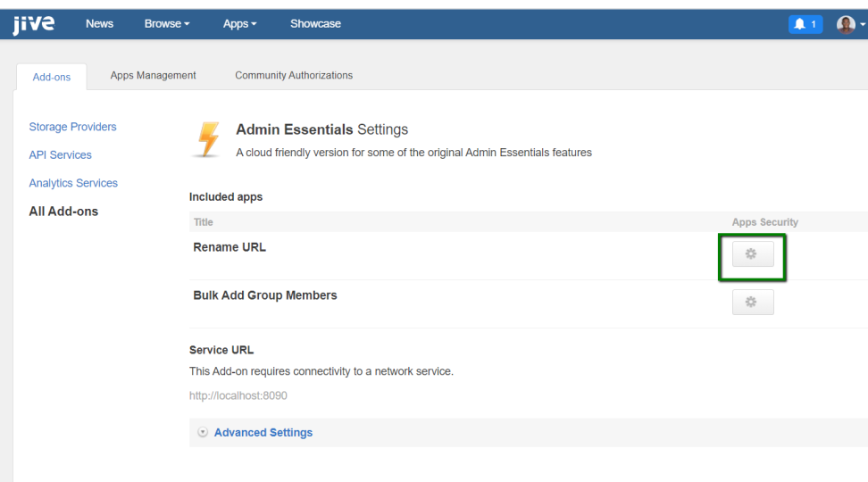Screen dimensions: 868x482
Task: Expand the Browse dropdown menu
Action: click(167, 24)
